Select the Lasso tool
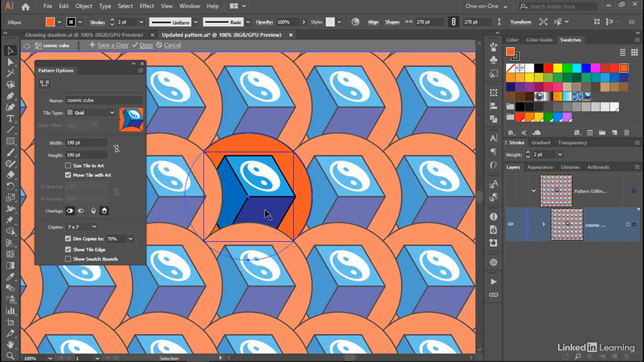 [x=10, y=84]
